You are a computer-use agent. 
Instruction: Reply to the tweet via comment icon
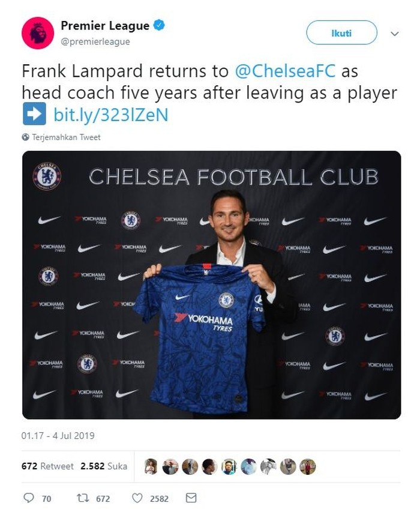pyautogui.click(x=28, y=498)
